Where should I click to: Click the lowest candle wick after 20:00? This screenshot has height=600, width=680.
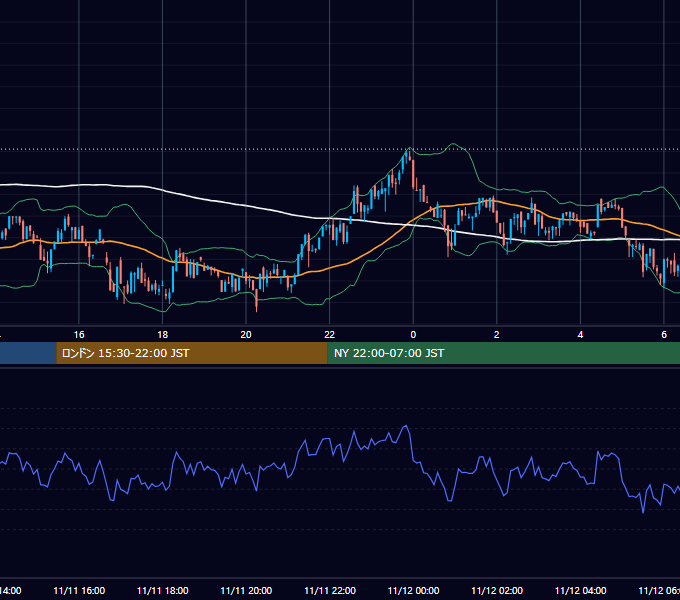click(257, 309)
